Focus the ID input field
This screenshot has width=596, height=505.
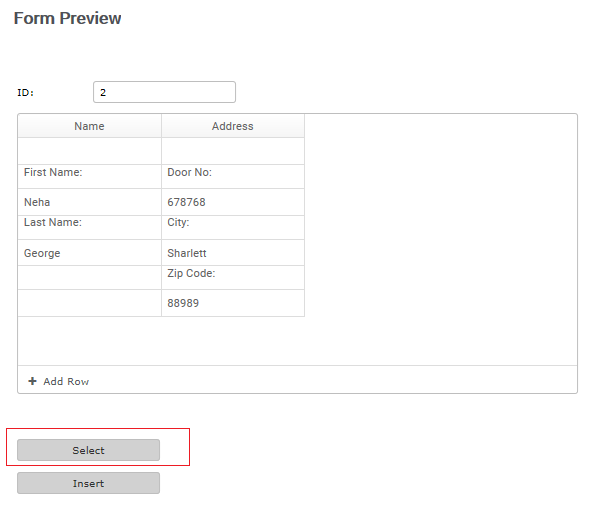pos(165,92)
